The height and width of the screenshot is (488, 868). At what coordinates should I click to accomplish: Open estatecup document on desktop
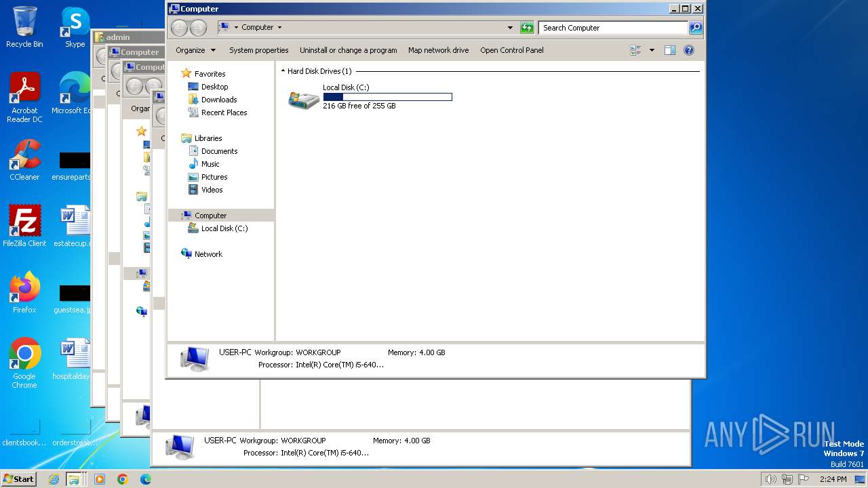click(73, 226)
